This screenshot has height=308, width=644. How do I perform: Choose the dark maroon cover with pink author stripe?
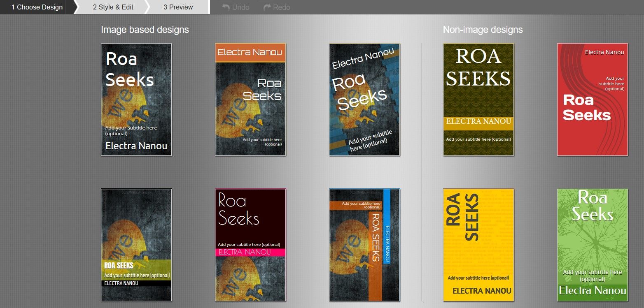pyautogui.click(x=250, y=245)
